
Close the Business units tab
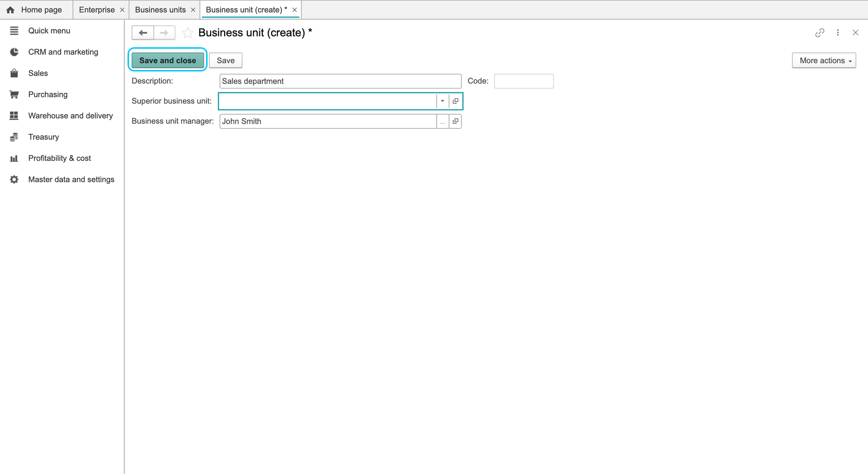tap(193, 10)
